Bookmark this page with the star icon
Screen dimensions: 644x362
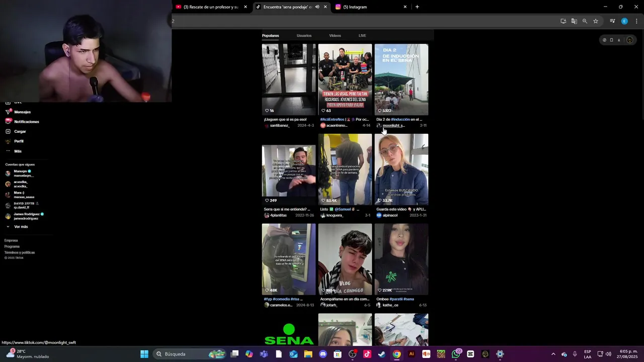click(596, 21)
